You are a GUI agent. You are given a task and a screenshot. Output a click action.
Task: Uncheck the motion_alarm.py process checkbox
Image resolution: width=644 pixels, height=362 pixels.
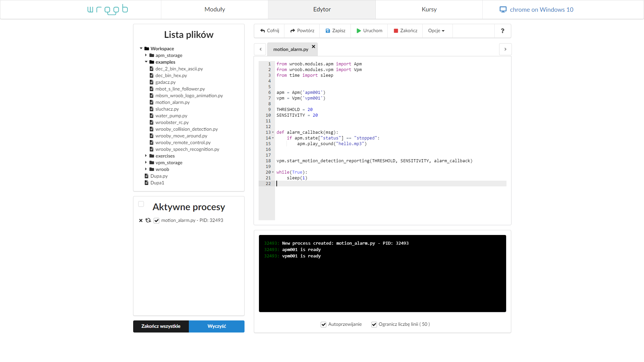pos(156,221)
